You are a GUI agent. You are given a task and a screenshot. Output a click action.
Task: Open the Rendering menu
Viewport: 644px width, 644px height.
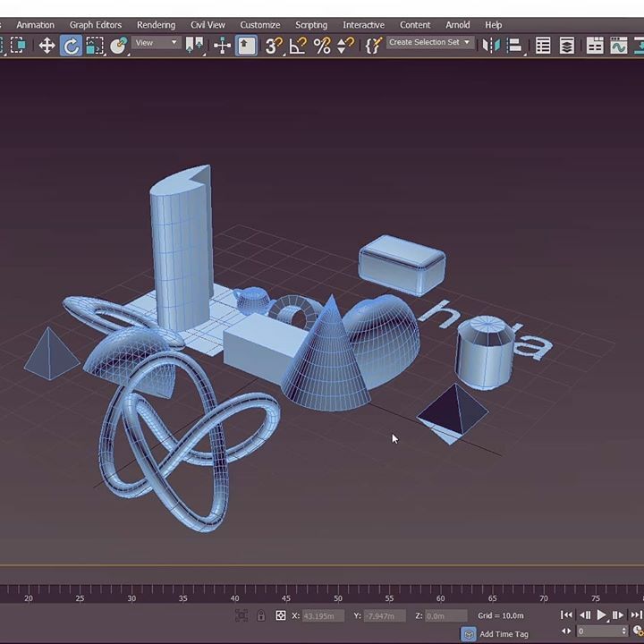pyautogui.click(x=156, y=25)
